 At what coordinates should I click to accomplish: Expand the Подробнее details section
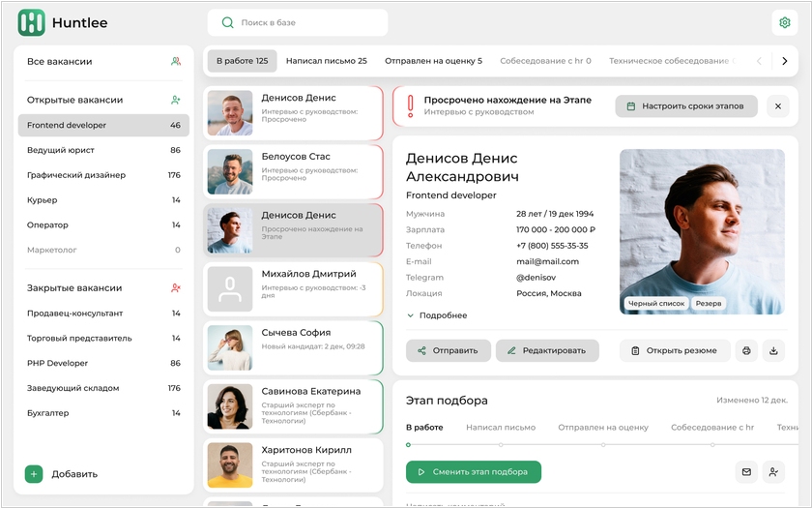(x=438, y=315)
